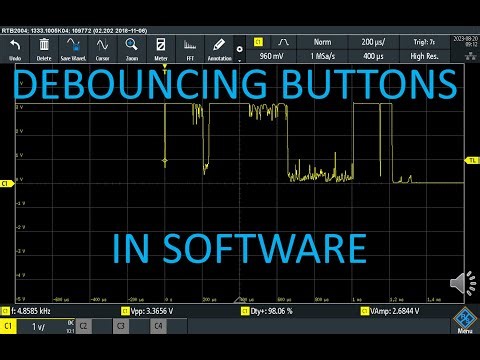The image size is (480, 360).
Task: Click the Trig'd status indicator
Action: point(424,42)
